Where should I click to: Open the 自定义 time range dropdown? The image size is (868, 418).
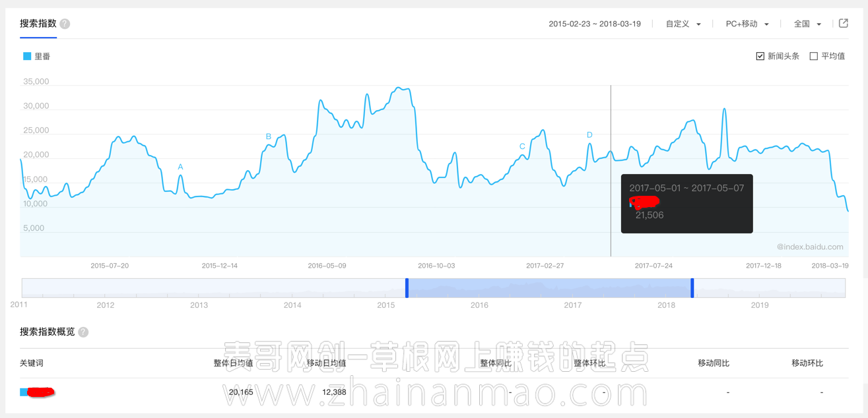coord(683,24)
